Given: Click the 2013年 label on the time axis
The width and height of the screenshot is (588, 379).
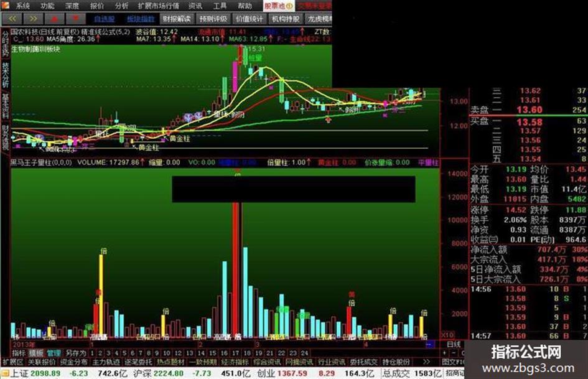Looking at the screenshot, I should [x=24, y=344].
